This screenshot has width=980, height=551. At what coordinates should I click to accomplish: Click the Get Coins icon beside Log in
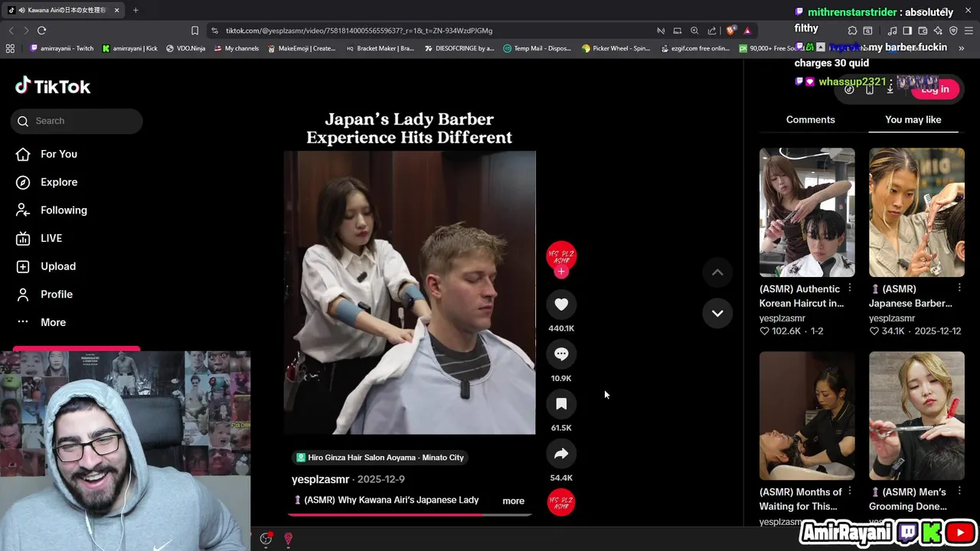pos(849,89)
